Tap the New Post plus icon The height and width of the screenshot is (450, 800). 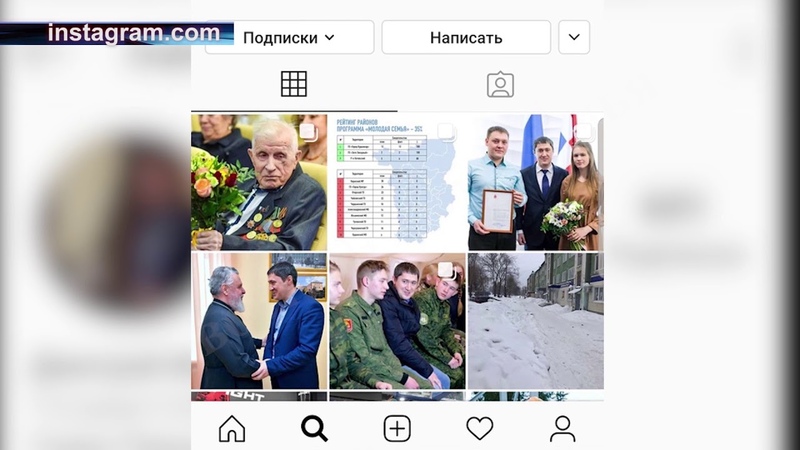397,428
